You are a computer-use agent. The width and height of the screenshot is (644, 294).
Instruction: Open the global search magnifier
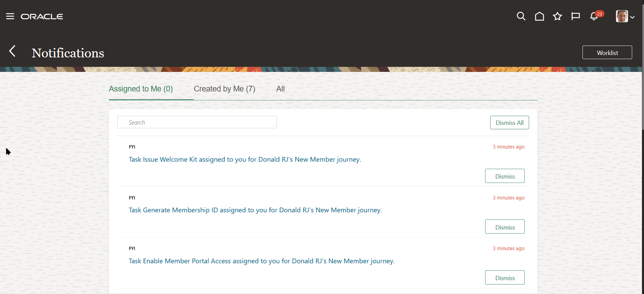521,16
